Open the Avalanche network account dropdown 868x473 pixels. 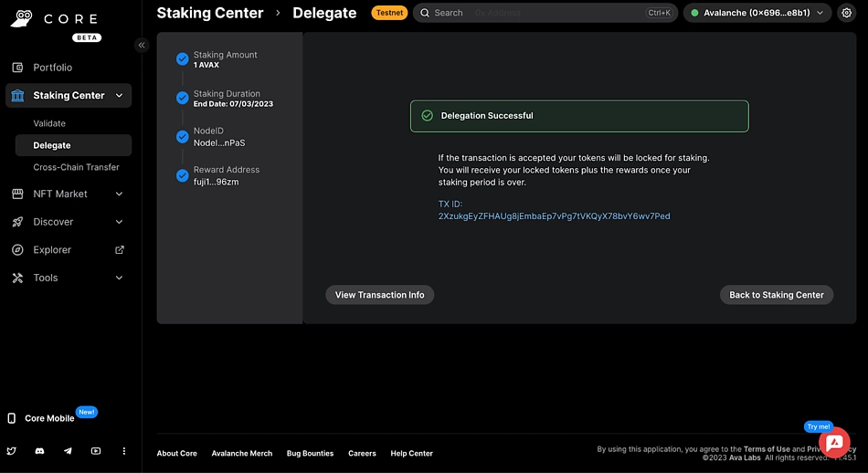(x=757, y=13)
